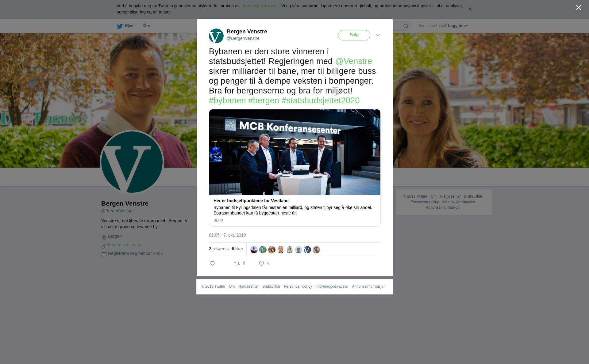Image resolution: width=589 pixels, height=364 pixels.
Task: Open the MCB Konferansesenter article image
Action: pos(295,152)
